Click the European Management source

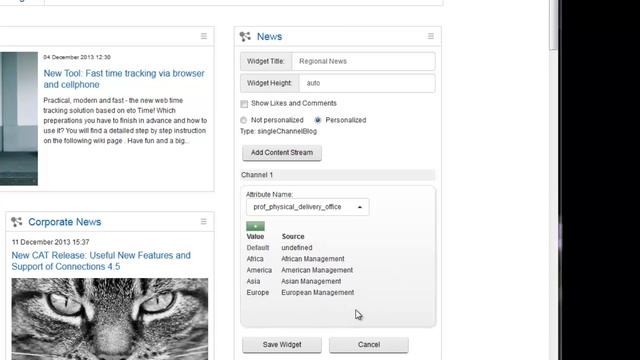[x=318, y=292]
